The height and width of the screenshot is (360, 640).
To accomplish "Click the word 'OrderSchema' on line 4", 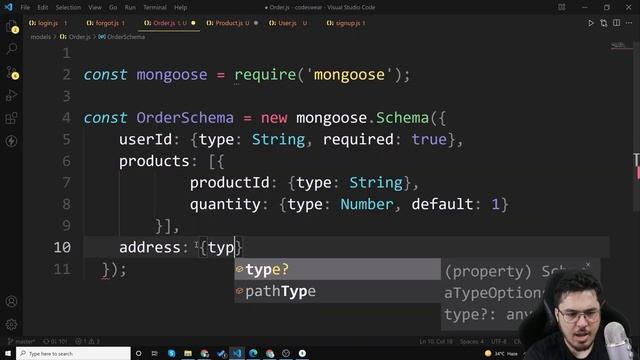I will [185, 118].
